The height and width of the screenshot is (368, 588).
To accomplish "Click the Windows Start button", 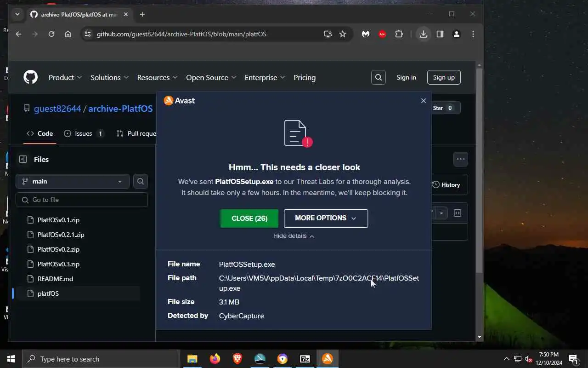I will (11, 359).
